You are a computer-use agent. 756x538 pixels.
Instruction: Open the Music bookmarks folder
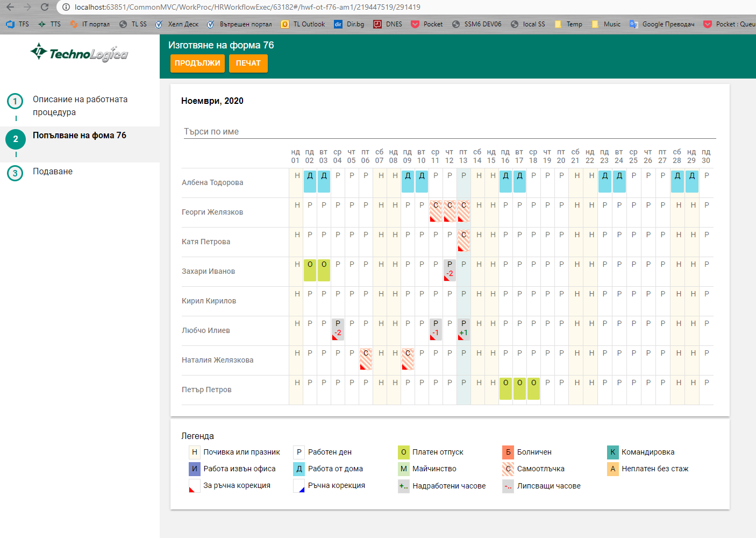point(606,24)
